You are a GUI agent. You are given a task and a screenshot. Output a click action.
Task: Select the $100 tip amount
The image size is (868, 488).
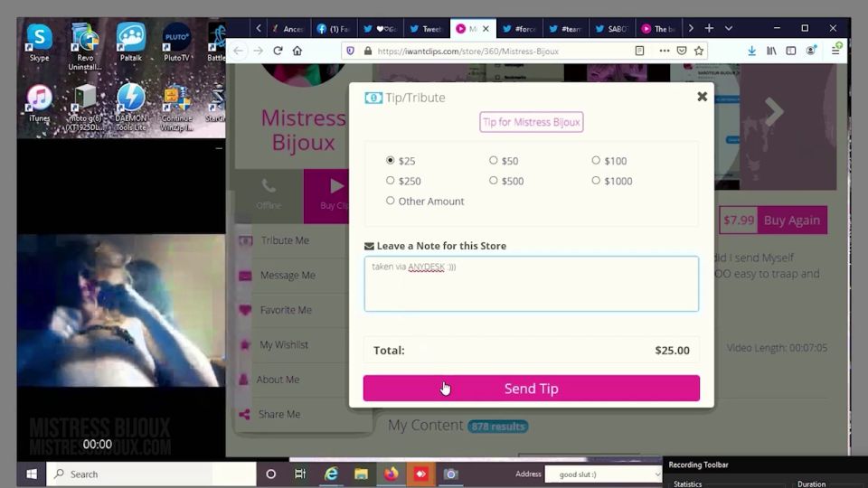point(596,161)
